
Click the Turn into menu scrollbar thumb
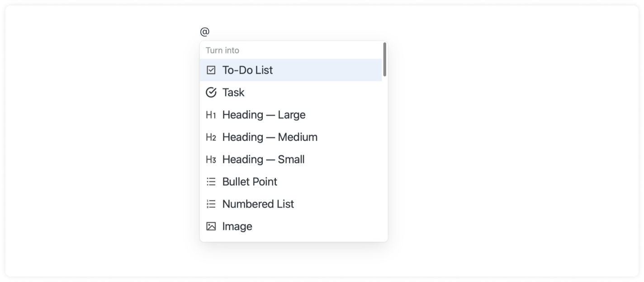click(384, 59)
